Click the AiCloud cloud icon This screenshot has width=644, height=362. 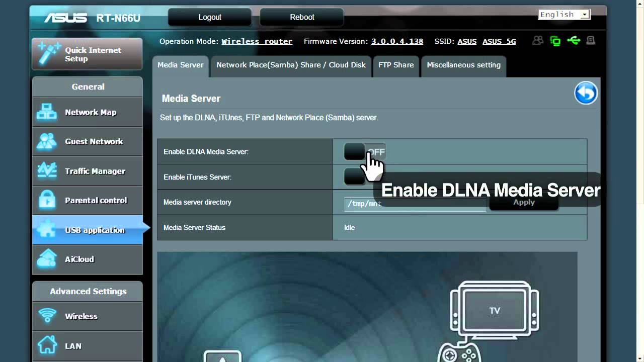pos(47,259)
